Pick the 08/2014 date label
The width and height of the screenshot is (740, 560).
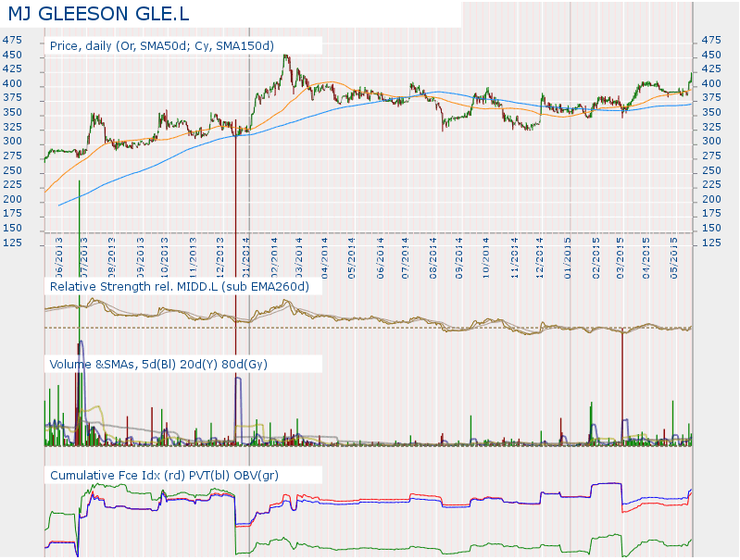(434, 258)
